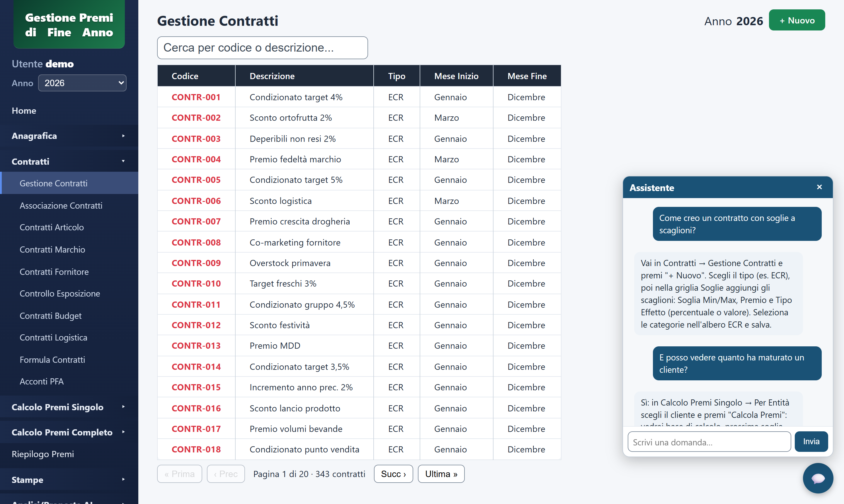
Task: Click the floating chat bubble icon
Action: click(818, 478)
